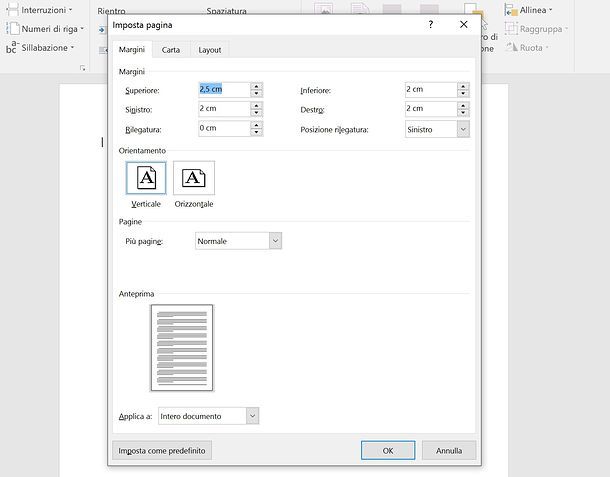Select the Verticale orientation icon

tap(146, 178)
